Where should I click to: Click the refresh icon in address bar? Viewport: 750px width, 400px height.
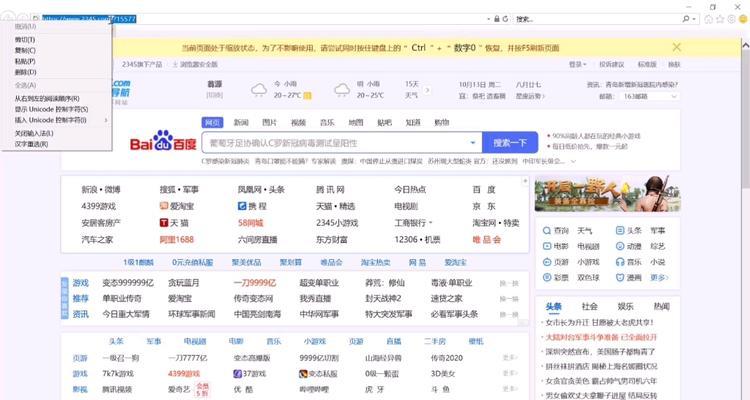(505, 19)
